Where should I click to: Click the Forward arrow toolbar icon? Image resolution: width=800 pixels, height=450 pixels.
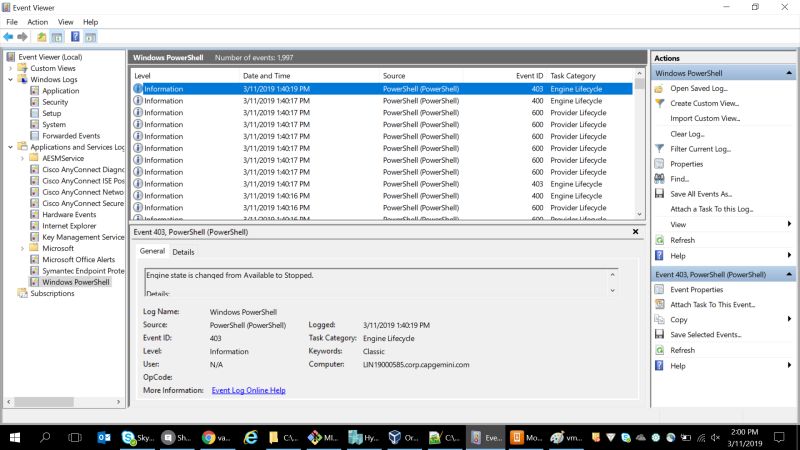coord(22,37)
